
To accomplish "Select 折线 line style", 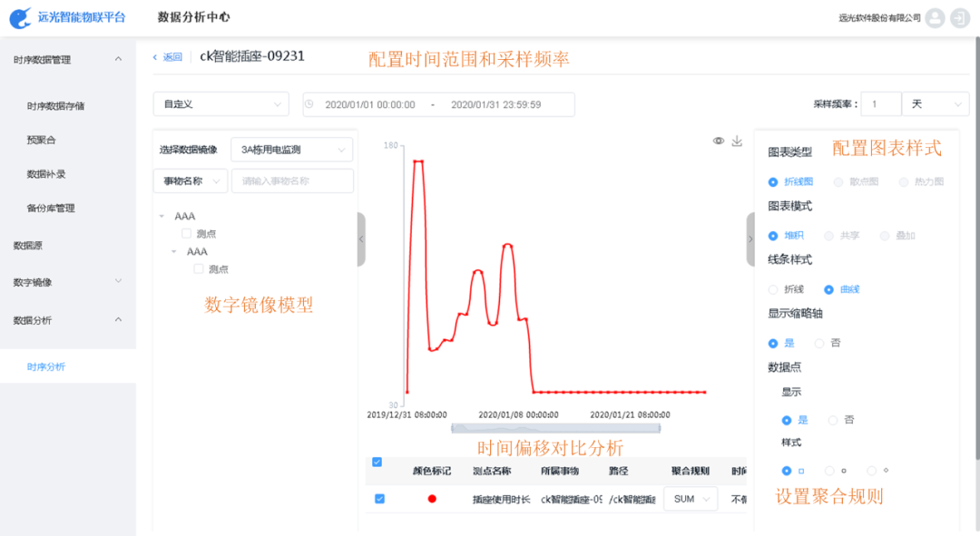I will pyautogui.click(x=773, y=290).
